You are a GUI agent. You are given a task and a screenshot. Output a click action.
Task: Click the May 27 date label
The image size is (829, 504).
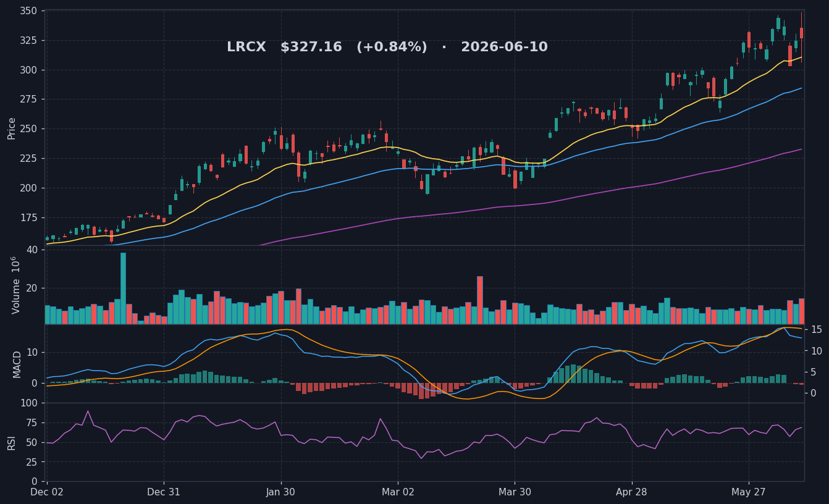(749, 492)
